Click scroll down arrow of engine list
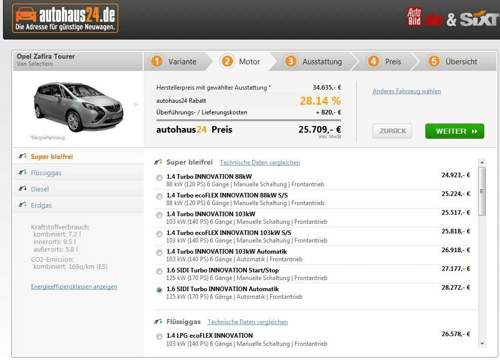Image resolution: width=500 pixels, height=360 pixels. [482, 343]
